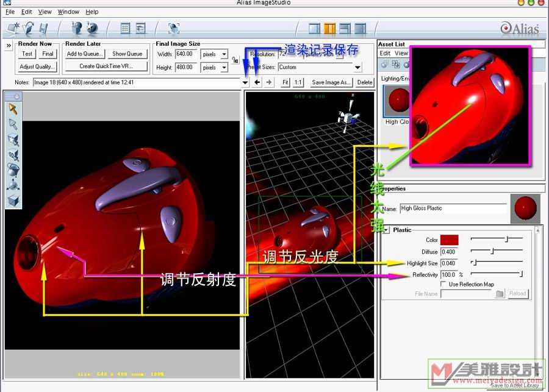This screenshot has width=549, height=392.
Task: Click the Add to Queue button
Action: [85, 54]
